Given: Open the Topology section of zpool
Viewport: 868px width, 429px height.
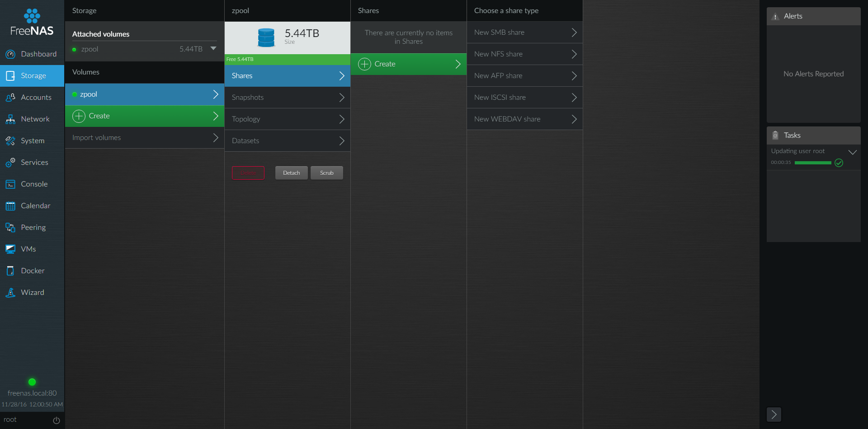Looking at the screenshot, I should (288, 119).
